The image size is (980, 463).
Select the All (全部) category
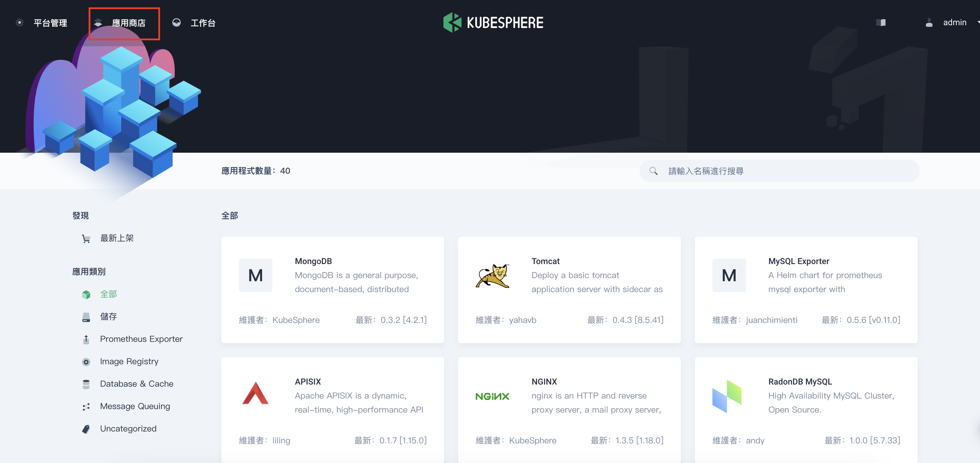coord(108,294)
